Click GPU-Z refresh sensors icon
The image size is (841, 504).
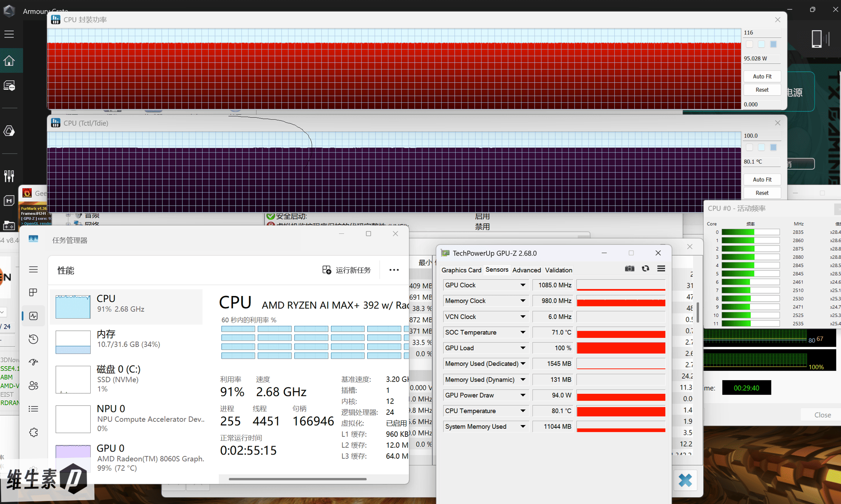tap(645, 269)
